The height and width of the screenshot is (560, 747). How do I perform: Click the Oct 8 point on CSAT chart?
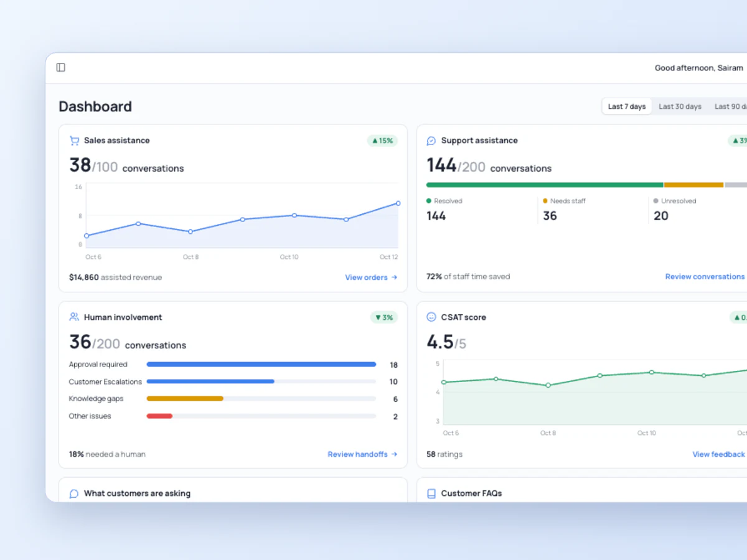548,385
